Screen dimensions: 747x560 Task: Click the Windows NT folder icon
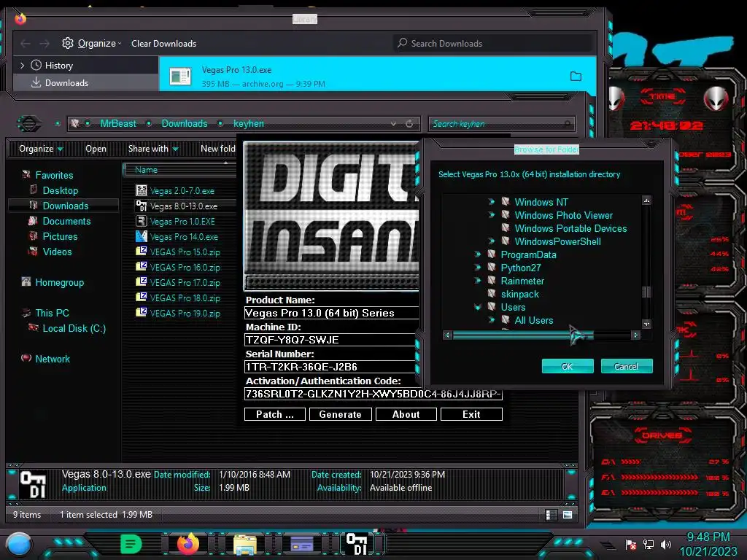point(506,202)
